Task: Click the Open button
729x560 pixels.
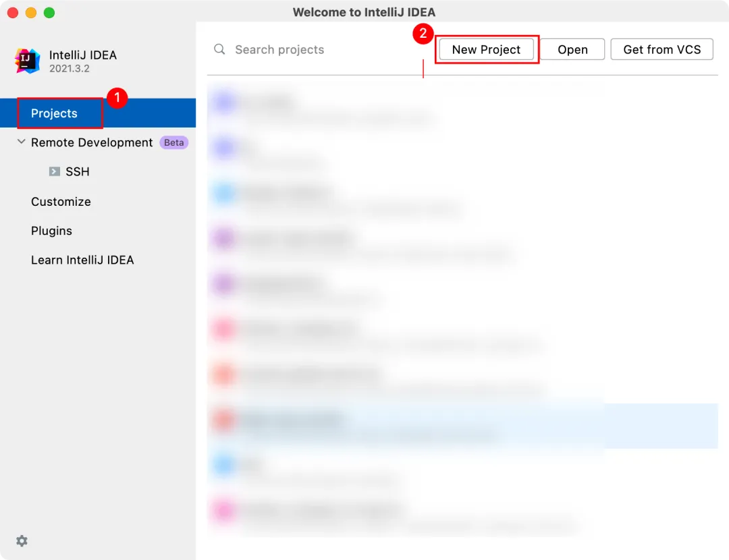Action: (572, 49)
